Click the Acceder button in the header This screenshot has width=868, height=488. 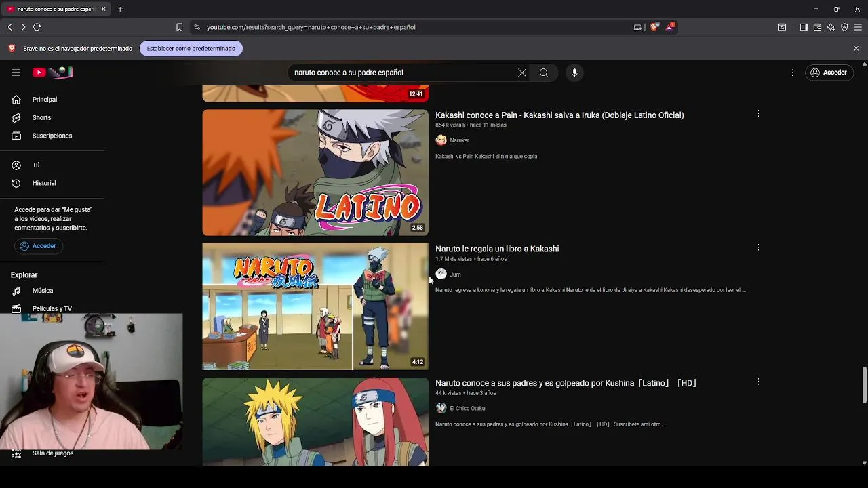click(829, 73)
